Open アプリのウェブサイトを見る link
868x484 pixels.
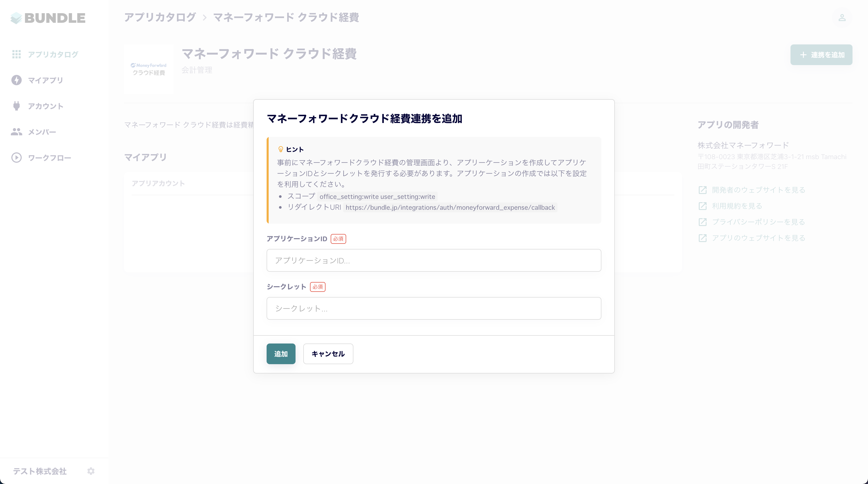pyautogui.click(x=758, y=238)
